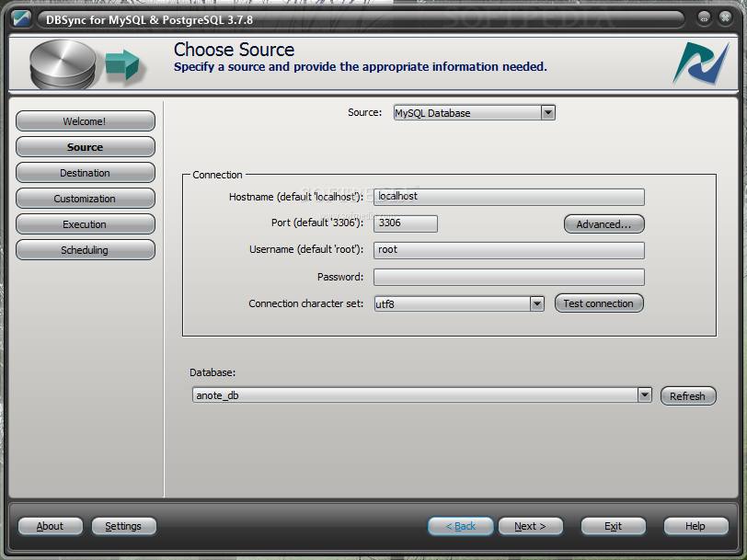The width and height of the screenshot is (747, 560).
Task: Click the 'Password:' label
Action: [340, 277]
